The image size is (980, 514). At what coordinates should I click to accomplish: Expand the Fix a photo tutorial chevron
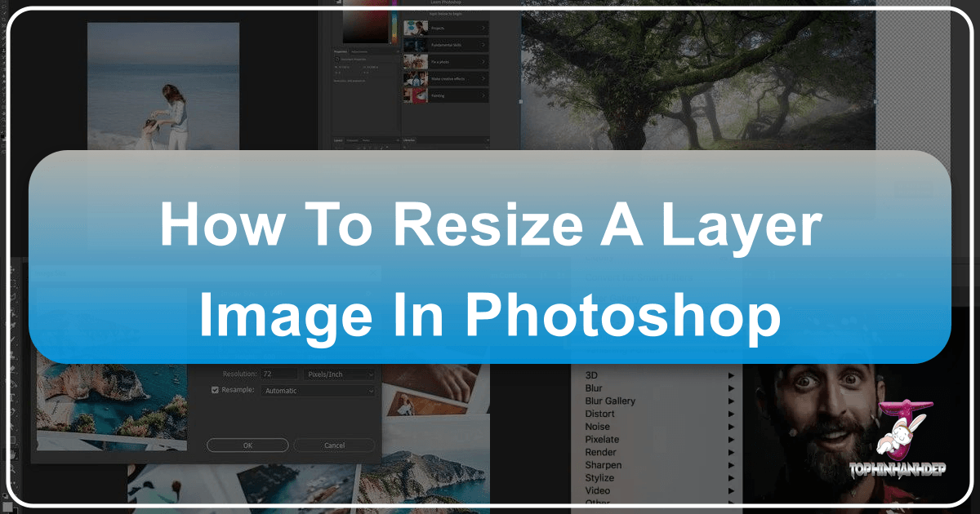tap(483, 61)
